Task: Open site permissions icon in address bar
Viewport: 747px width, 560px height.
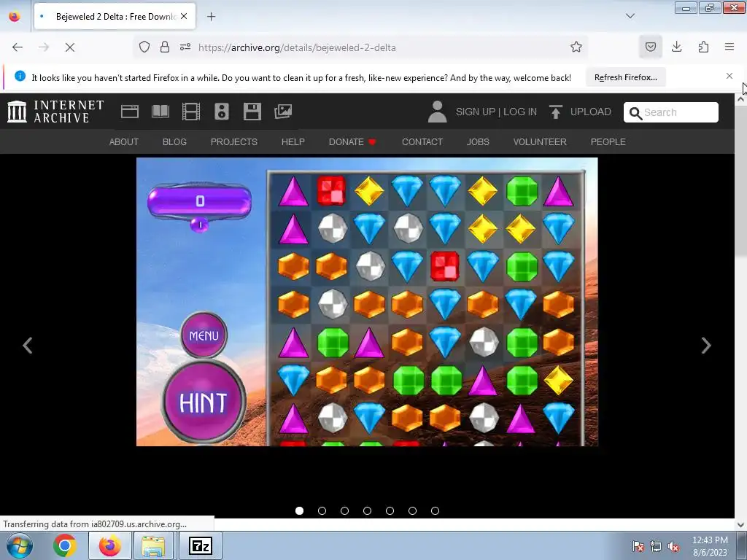Action: click(x=185, y=47)
